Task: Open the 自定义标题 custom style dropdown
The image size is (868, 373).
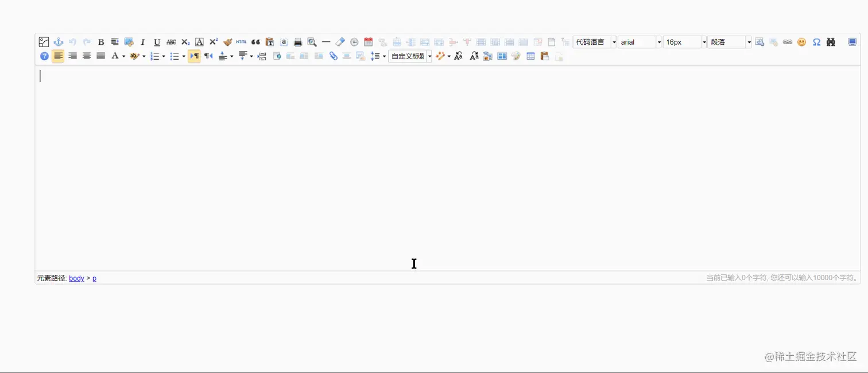Action: click(410, 56)
